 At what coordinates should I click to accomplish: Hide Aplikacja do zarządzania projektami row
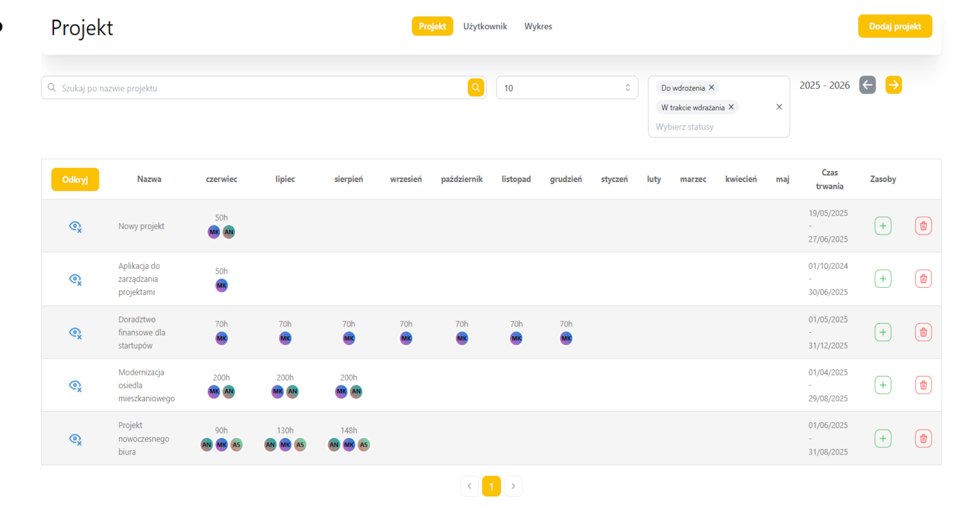coord(75,279)
